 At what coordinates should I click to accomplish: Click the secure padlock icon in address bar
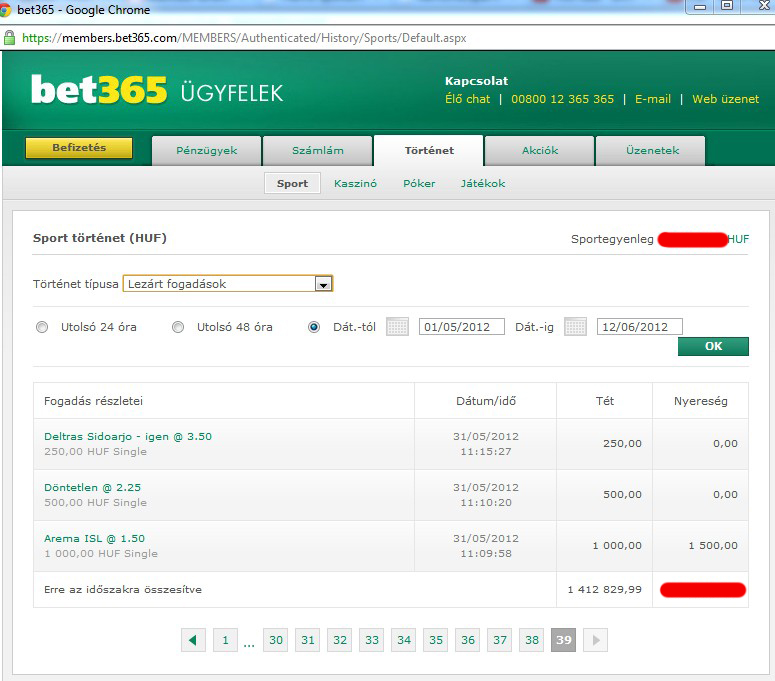point(9,38)
